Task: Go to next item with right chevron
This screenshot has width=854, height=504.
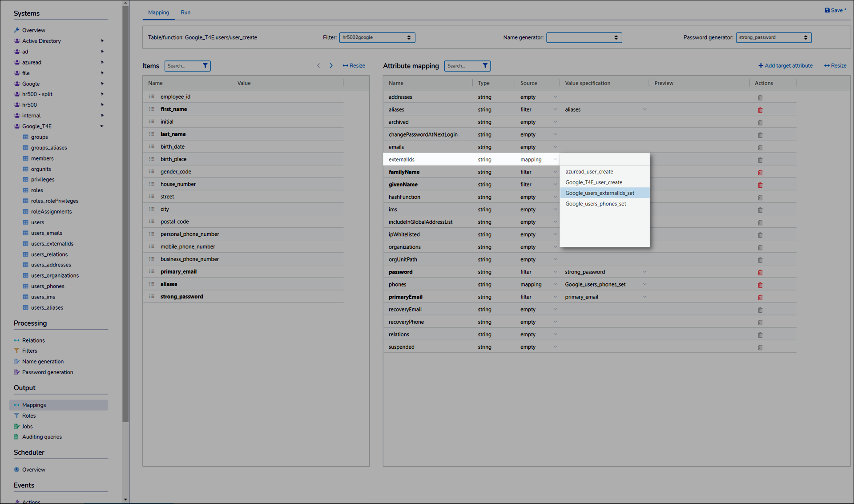Action: pyautogui.click(x=331, y=66)
